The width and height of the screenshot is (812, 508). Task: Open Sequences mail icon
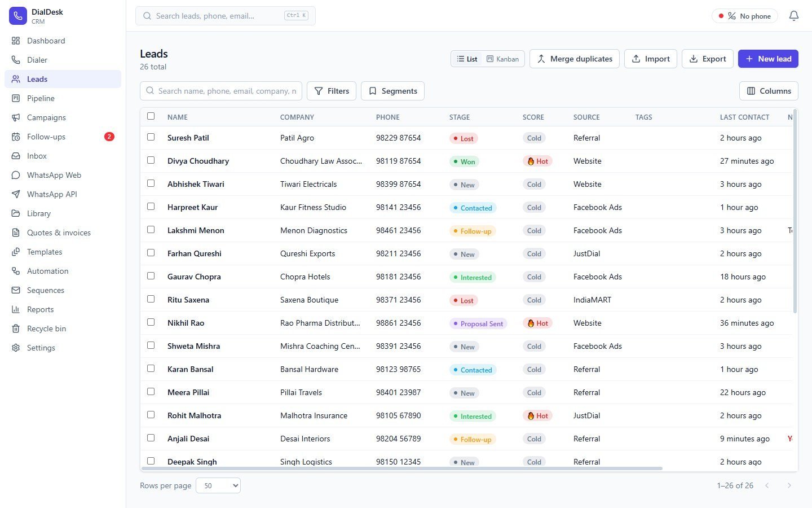(x=16, y=290)
